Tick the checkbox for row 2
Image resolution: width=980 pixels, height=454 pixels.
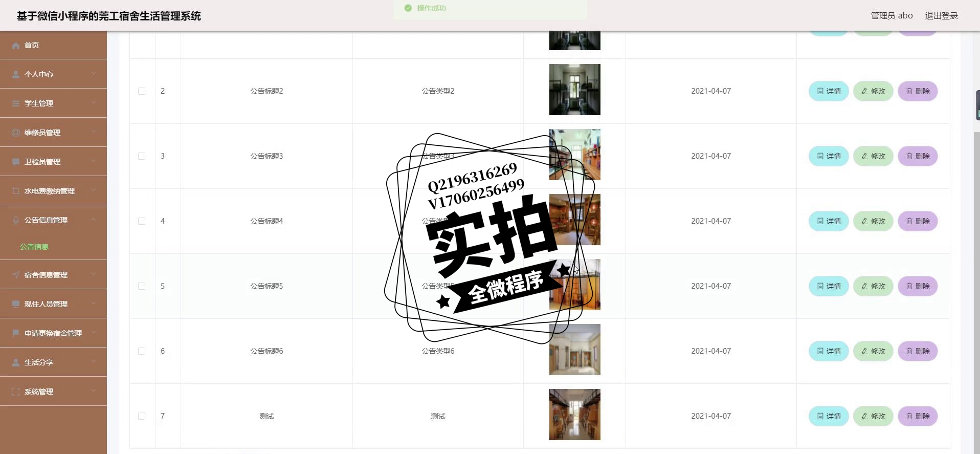point(142,91)
